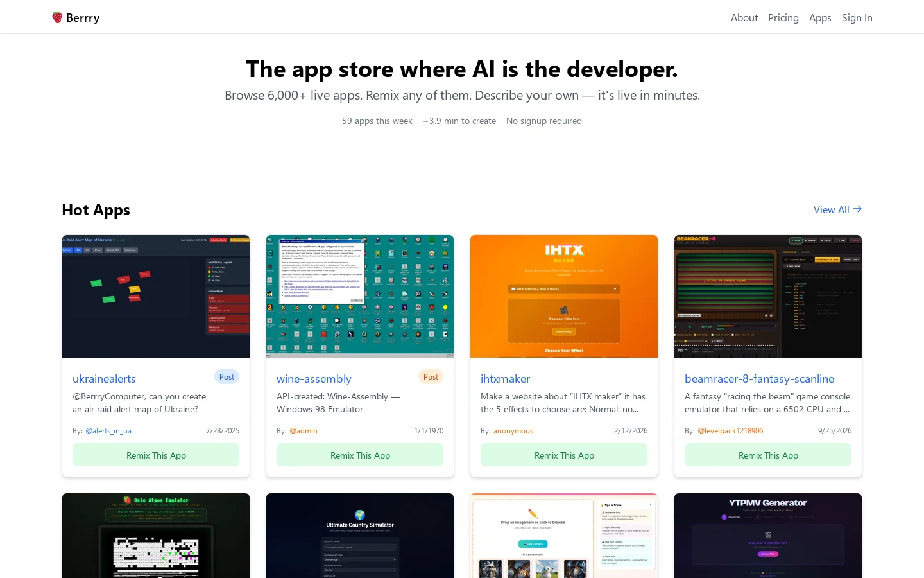
Task: Click the Post badge on ukrainealerts
Action: [x=227, y=377]
